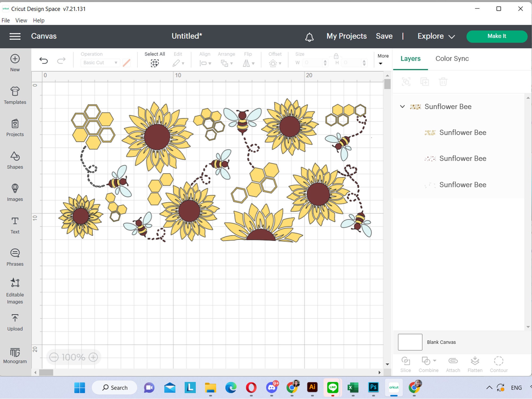Zoom out with the minus button

[x=54, y=357]
